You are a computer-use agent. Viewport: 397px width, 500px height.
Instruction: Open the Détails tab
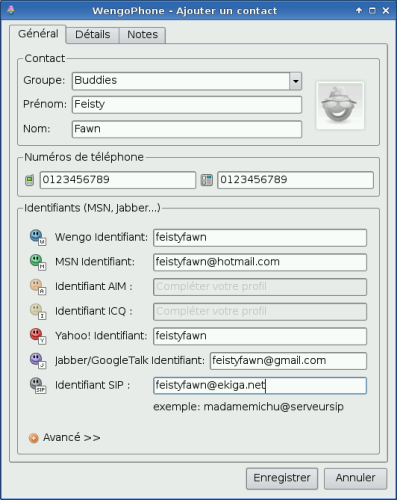point(93,35)
